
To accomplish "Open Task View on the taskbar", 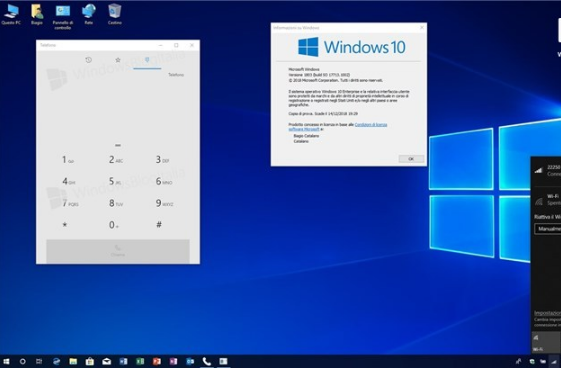I will point(39,362).
